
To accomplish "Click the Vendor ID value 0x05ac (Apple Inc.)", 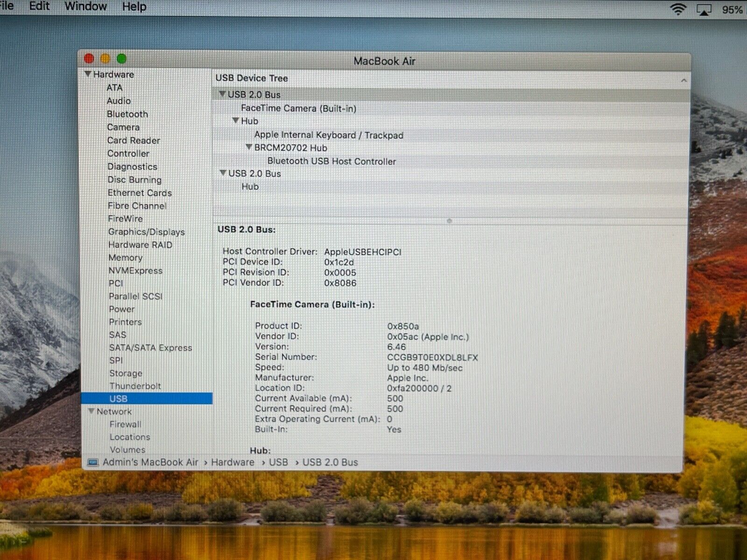I will tap(428, 337).
